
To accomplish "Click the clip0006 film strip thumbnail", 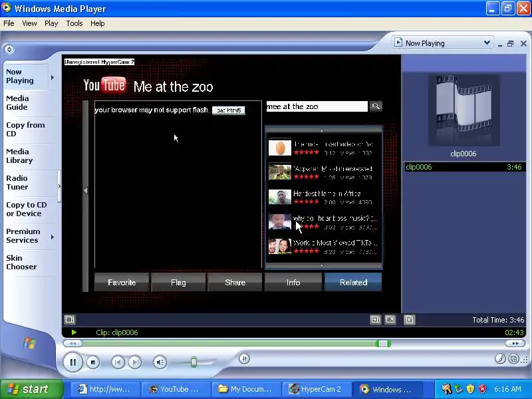I will tap(464, 110).
